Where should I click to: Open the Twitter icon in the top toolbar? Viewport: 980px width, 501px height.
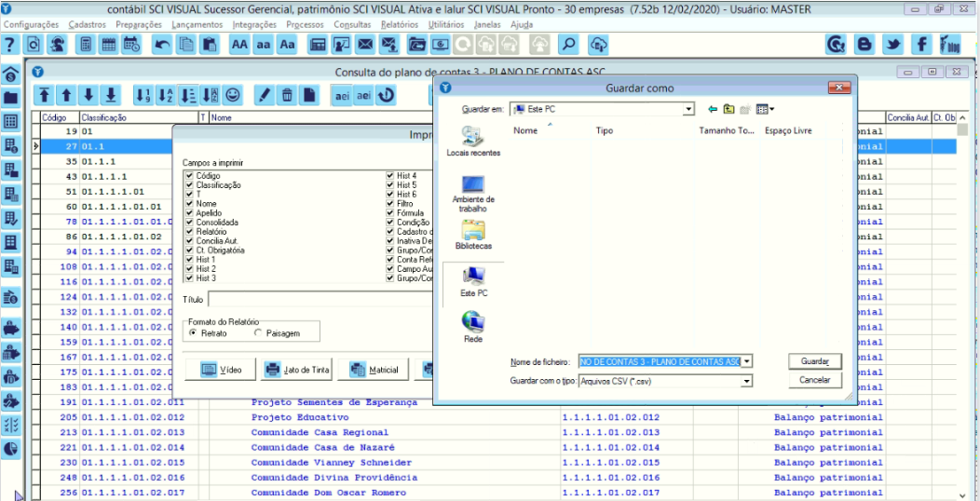(893, 44)
